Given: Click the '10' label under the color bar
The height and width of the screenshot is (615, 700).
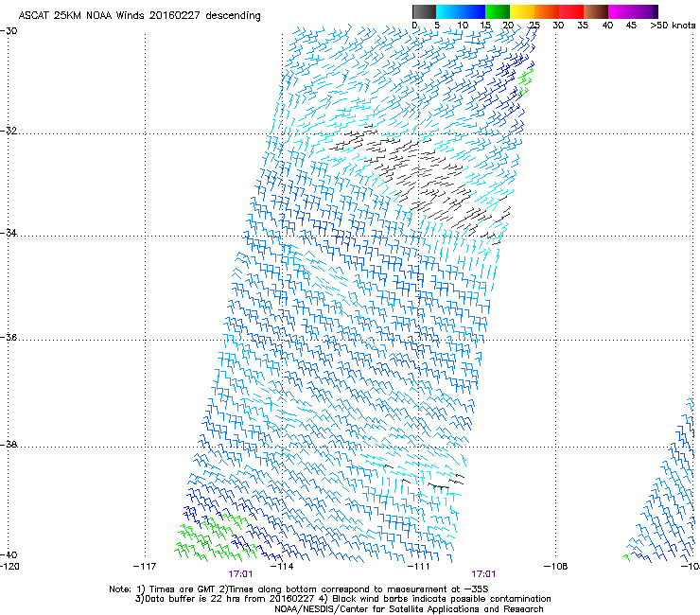Looking at the screenshot, I should [x=463, y=26].
